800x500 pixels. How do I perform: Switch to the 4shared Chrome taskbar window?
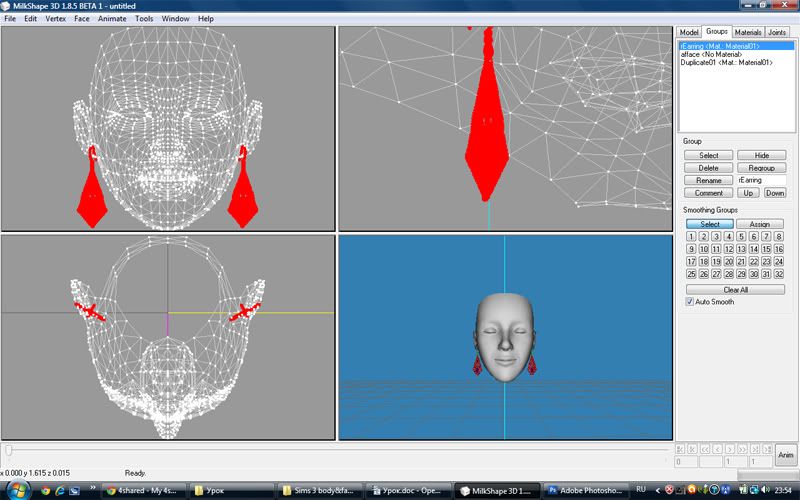pos(144,491)
